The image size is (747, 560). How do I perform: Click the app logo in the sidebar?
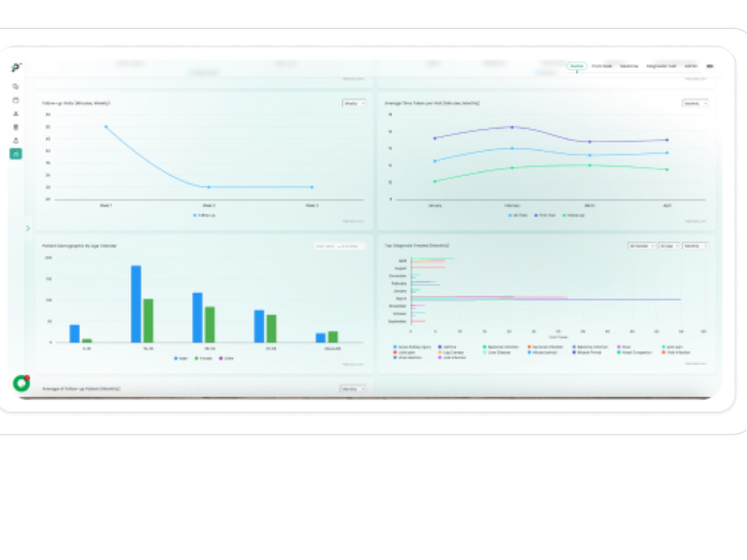tap(16, 68)
